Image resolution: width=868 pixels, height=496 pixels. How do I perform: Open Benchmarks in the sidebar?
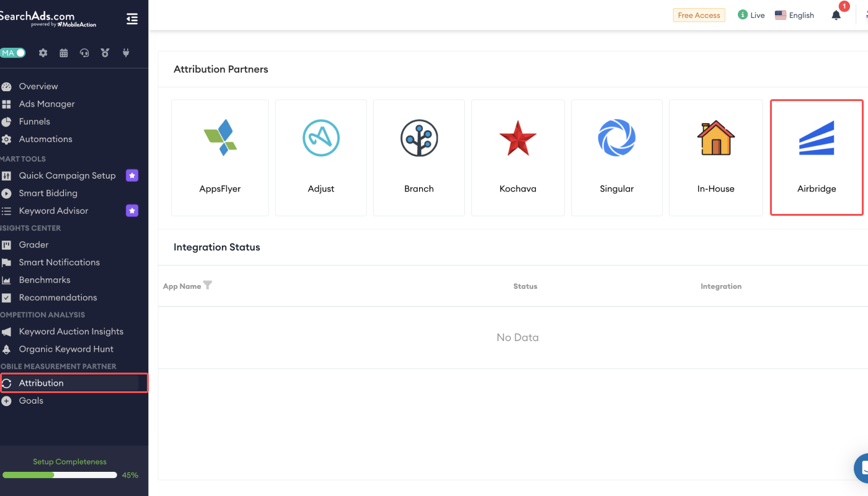click(x=45, y=280)
